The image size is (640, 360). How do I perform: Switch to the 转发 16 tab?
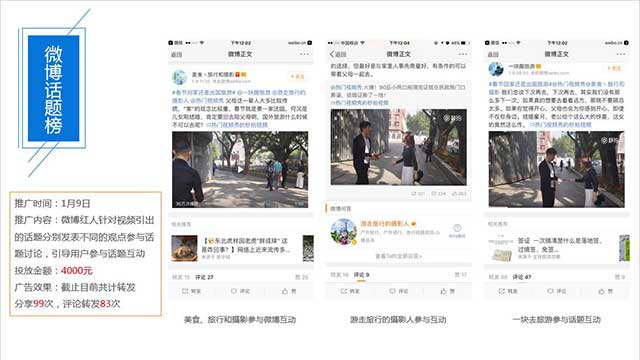pos(339,275)
